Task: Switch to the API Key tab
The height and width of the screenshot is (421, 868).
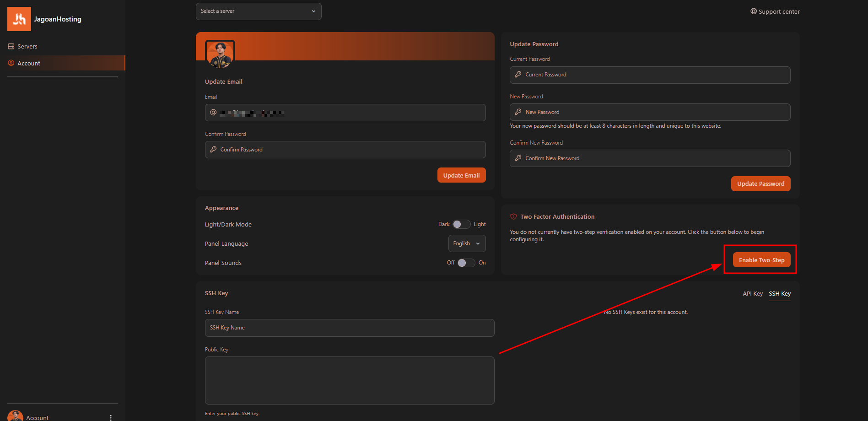Action: (753, 293)
